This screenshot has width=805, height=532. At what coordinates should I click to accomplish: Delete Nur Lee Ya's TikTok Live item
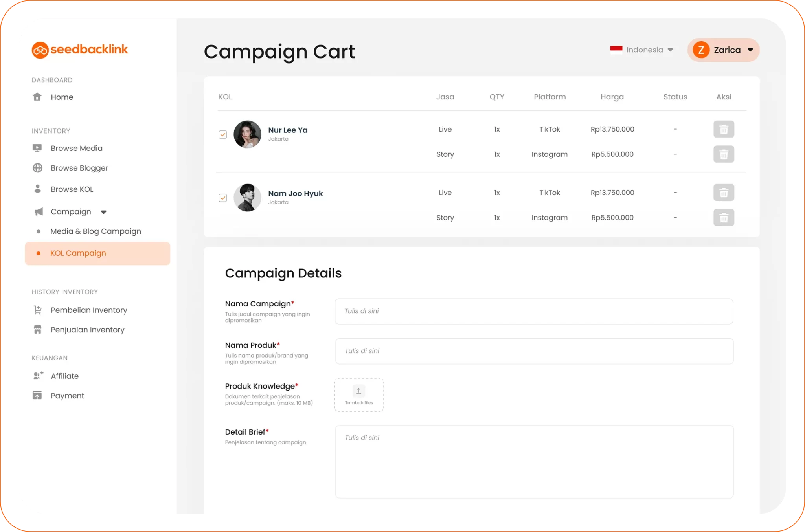pos(724,129)
